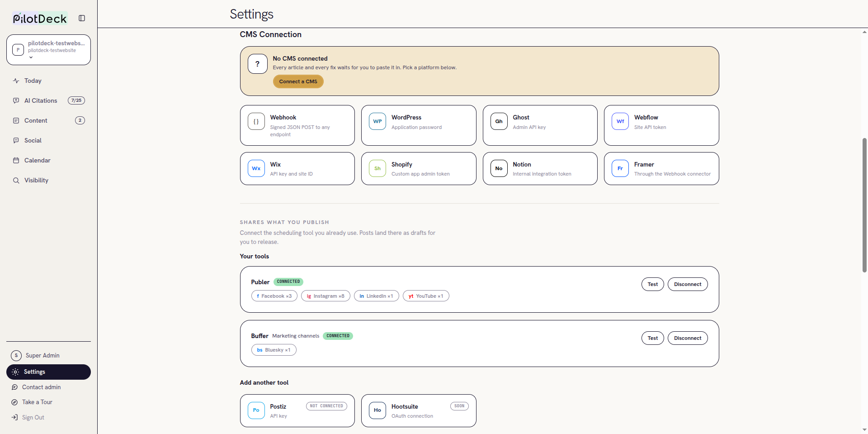Select the Ghost platform card
The height and width of the screenshot is (434, 868).
540,125
